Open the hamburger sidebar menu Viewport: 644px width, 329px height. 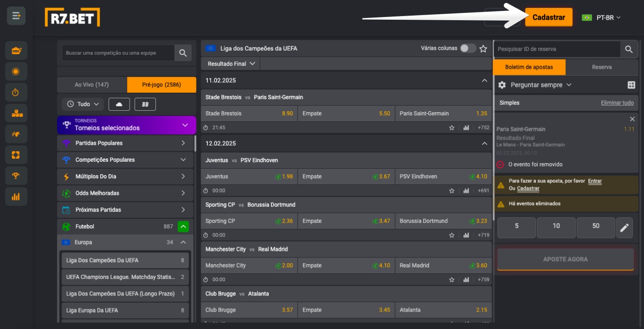pyautogui.click(x=16, y=16)
